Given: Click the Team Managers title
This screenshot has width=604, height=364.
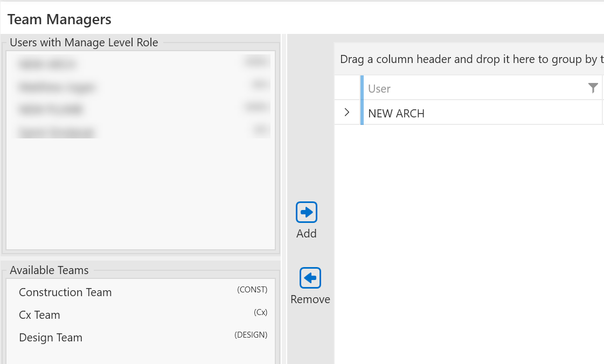Looking at the screenshot, I should tap(59, 19).
